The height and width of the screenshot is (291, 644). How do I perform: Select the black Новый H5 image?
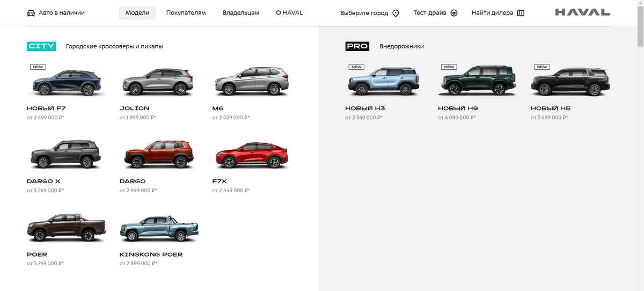pos(570,82)
